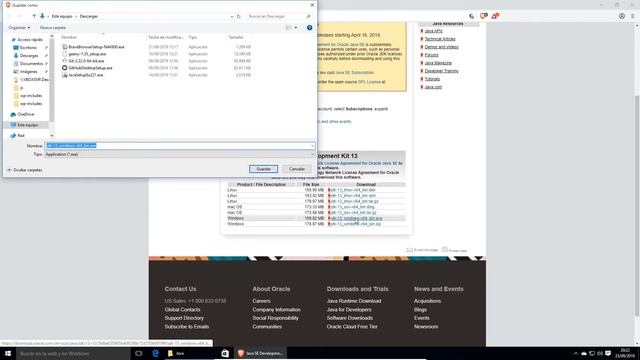Sort files by Fecha de modificación column

pos(167,37)
